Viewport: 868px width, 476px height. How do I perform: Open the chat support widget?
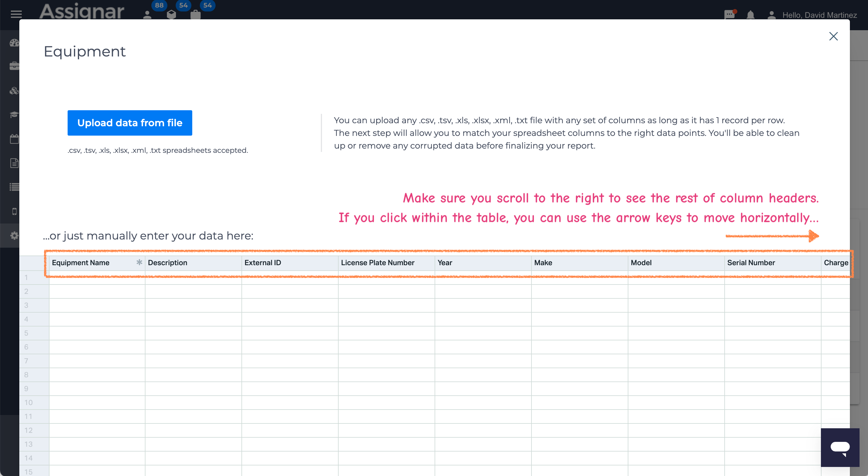840,447
